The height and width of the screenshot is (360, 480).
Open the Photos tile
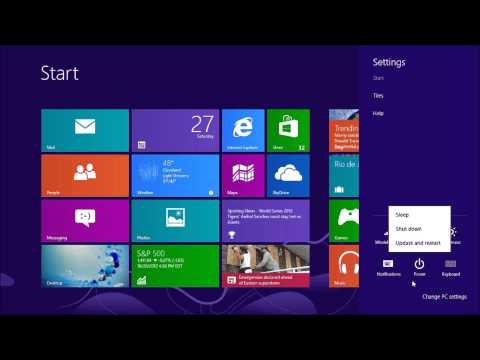point(175,221)
